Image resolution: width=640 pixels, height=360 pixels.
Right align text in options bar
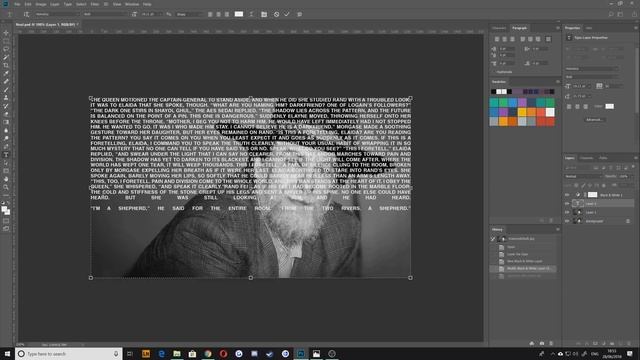point(227,14)
